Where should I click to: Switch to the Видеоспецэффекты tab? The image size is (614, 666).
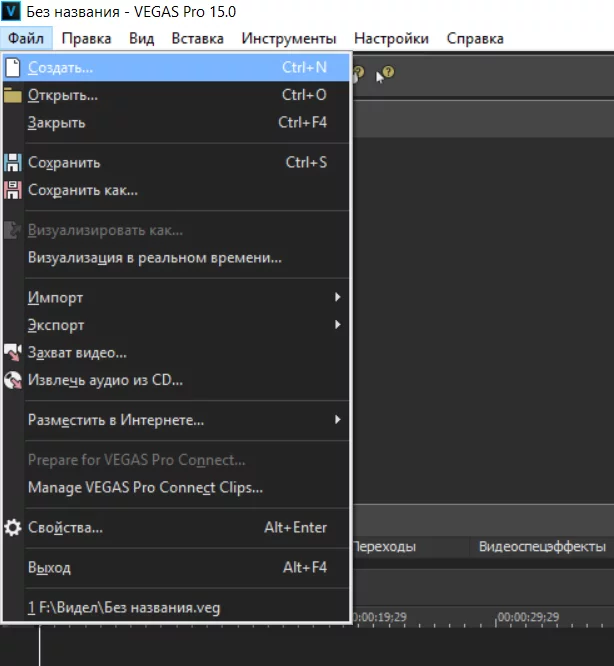click(542, 547)
